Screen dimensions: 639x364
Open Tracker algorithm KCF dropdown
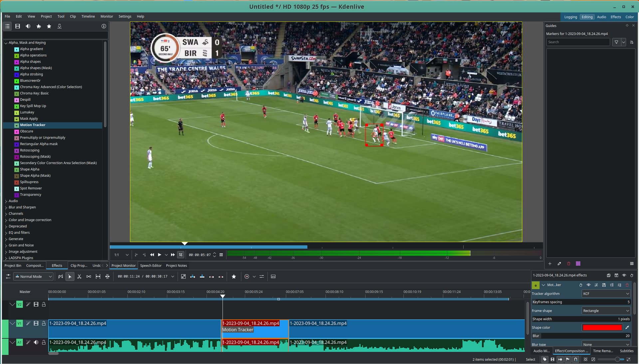coord(606,294)
